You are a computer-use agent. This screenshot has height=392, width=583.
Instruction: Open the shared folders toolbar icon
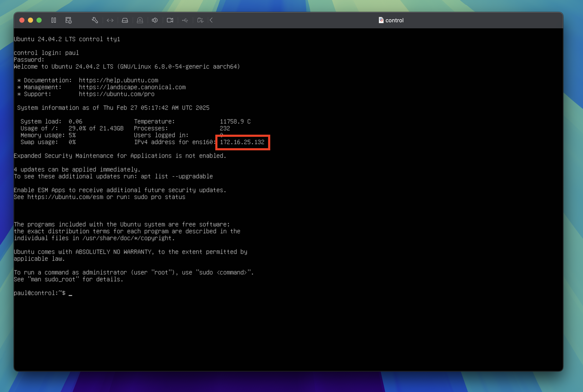pos(200,20)
